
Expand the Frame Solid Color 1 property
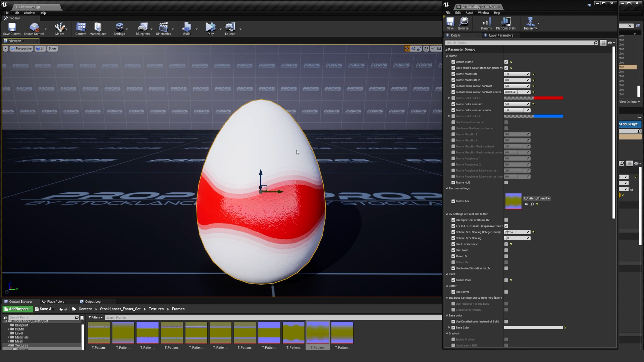449,98
